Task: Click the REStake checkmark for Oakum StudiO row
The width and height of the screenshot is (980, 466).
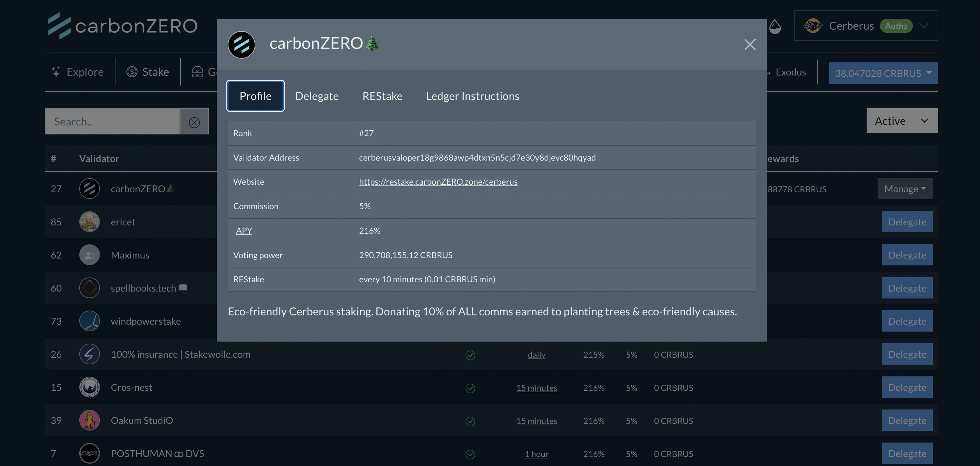Action: [x=470, y=421]
